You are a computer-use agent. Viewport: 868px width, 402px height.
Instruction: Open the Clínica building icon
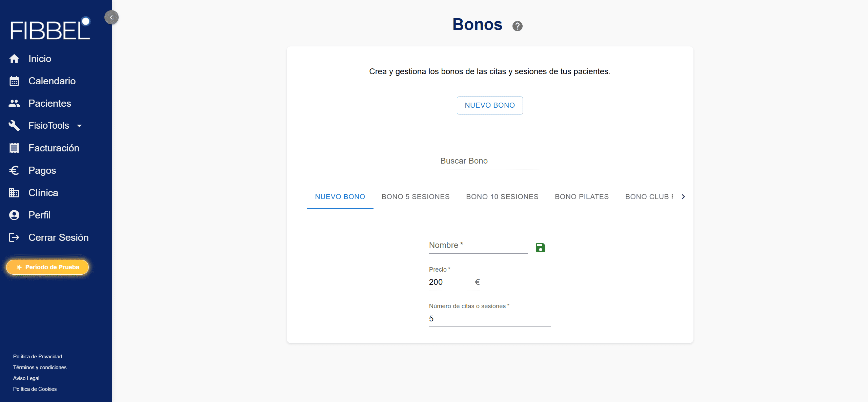click(14, 193)
